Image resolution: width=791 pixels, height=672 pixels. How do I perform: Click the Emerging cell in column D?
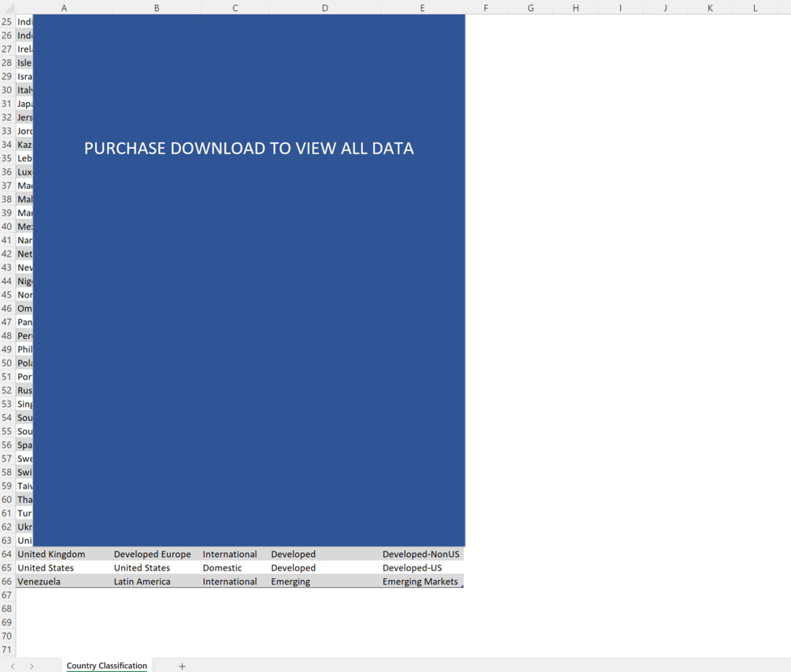click(325, 582)
